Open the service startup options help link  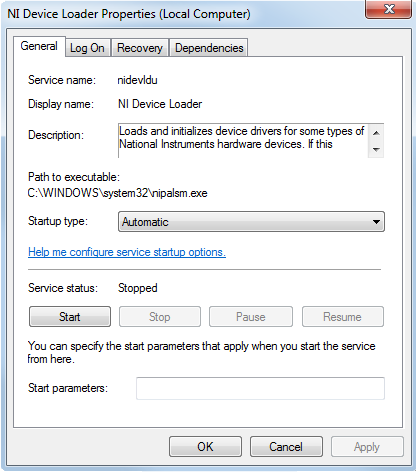(x=127, y=252)
